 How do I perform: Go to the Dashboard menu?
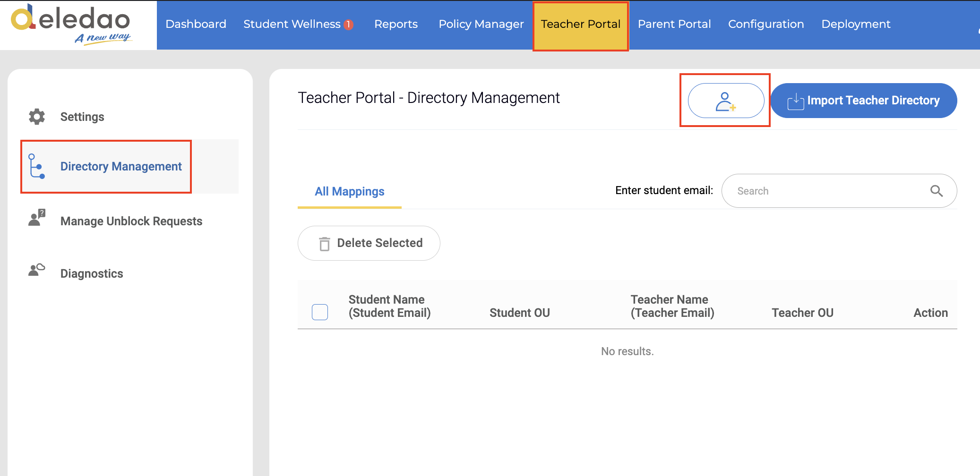click(196, 24)
